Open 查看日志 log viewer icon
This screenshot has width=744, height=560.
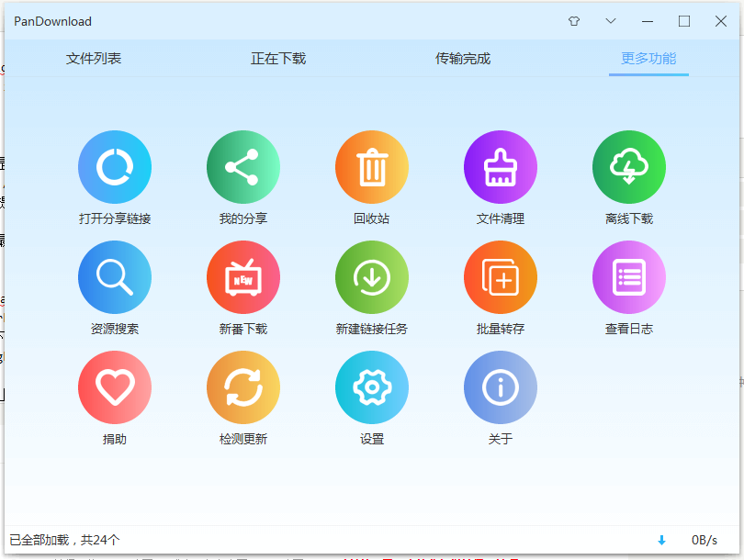(x=629, y=277)
